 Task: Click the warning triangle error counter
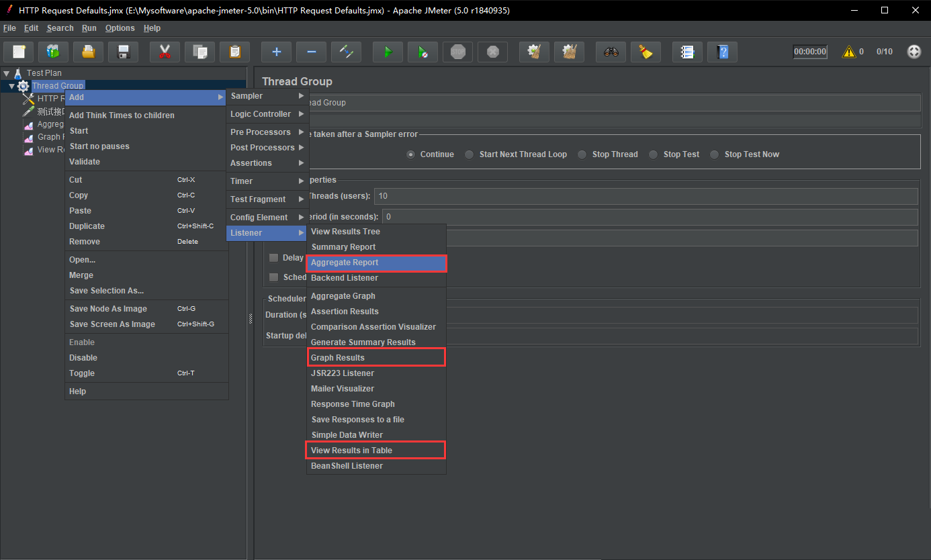point(849,52)
